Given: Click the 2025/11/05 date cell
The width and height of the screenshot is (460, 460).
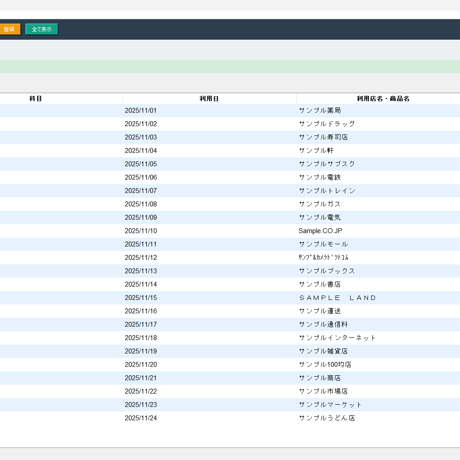Looking at the screenshot, I should (141, 164).
